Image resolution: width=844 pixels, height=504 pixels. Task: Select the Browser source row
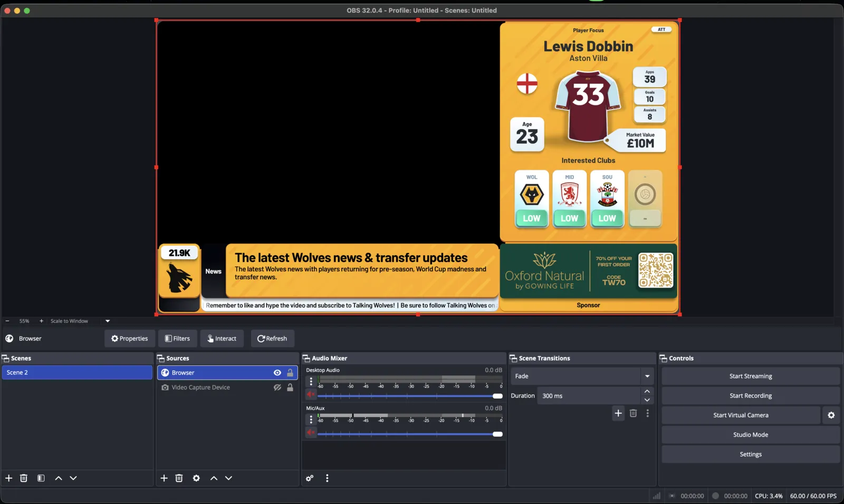click(227, 373)
